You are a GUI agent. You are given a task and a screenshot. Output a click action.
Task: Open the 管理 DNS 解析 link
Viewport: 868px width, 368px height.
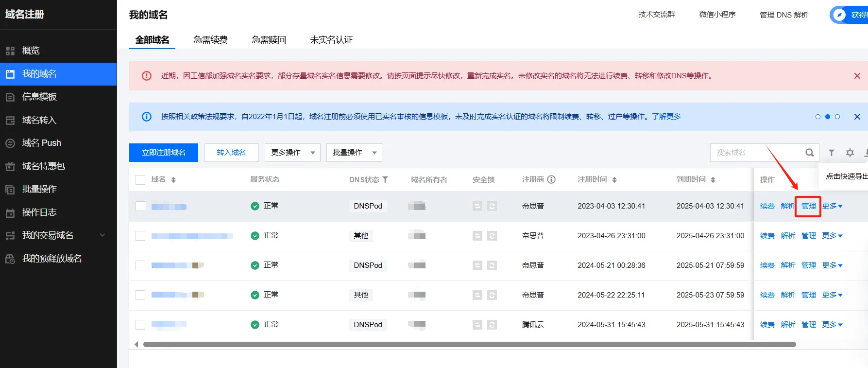click(784, 15)
